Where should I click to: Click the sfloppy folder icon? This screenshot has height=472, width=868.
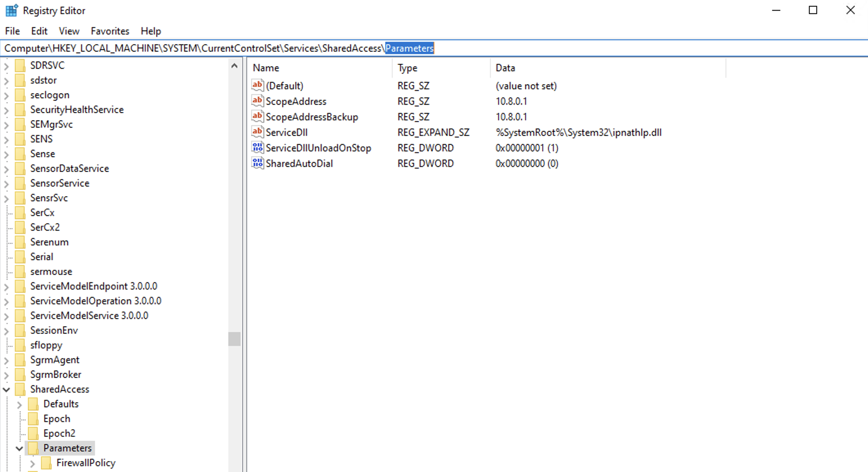tap(20, 345)
